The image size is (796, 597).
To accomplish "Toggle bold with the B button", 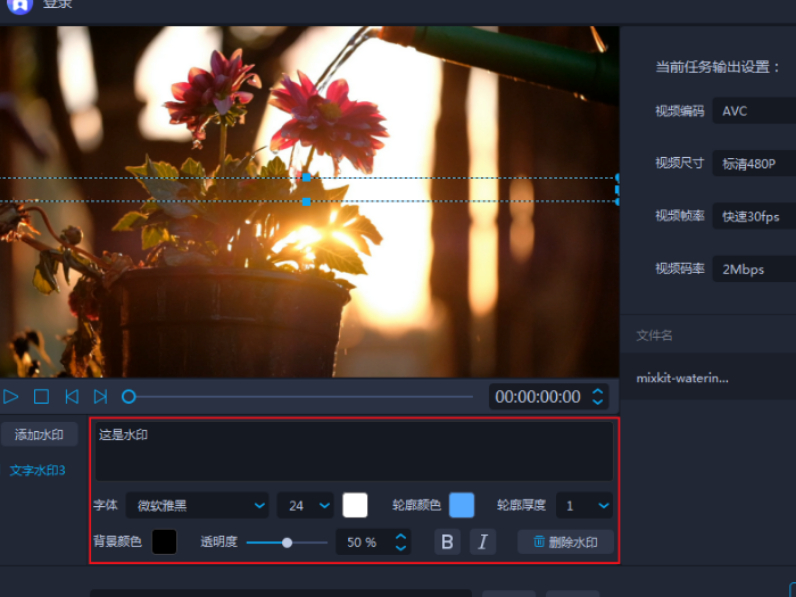I will tap(447, 542).
